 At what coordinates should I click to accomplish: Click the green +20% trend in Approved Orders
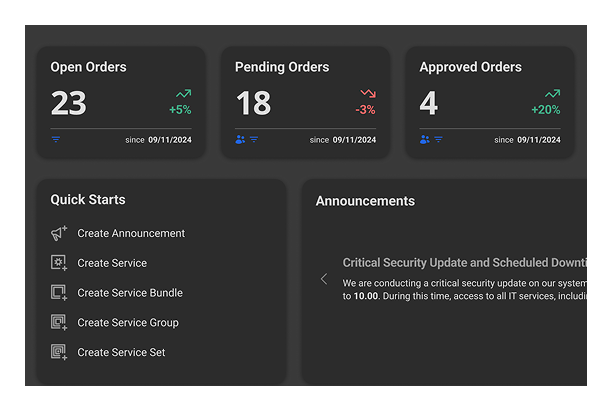545,110
